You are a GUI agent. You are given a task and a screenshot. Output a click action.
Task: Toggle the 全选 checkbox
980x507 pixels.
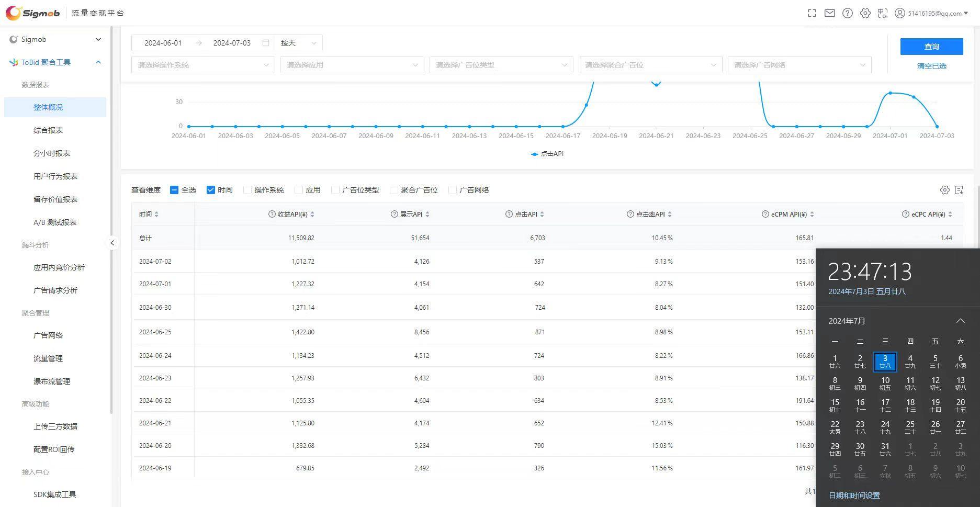[174, 190]
